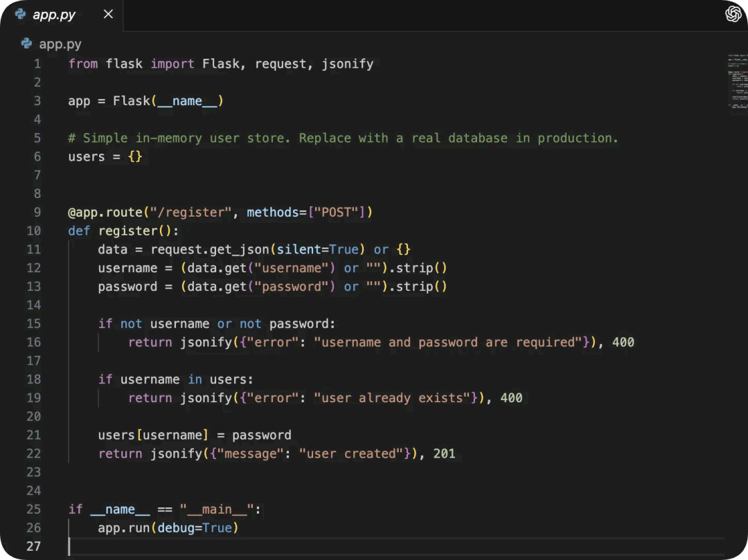This screenshot has width=748, height=560.
Task: Click line number 10 in the gutter
Action: [x=33, y=231]
